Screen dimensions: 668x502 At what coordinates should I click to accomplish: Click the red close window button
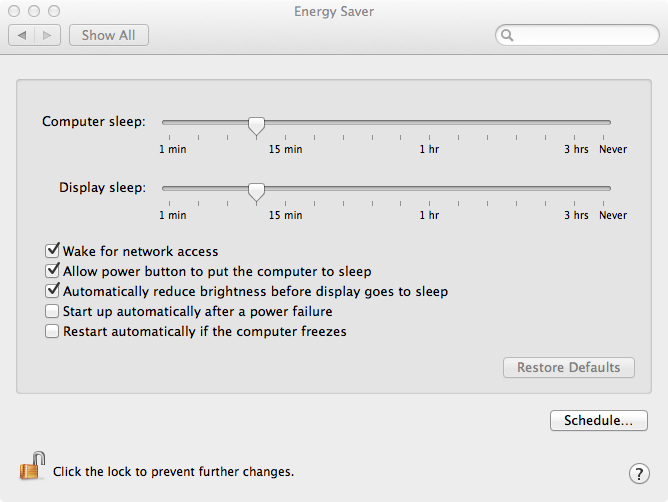(x=14, y=11)
